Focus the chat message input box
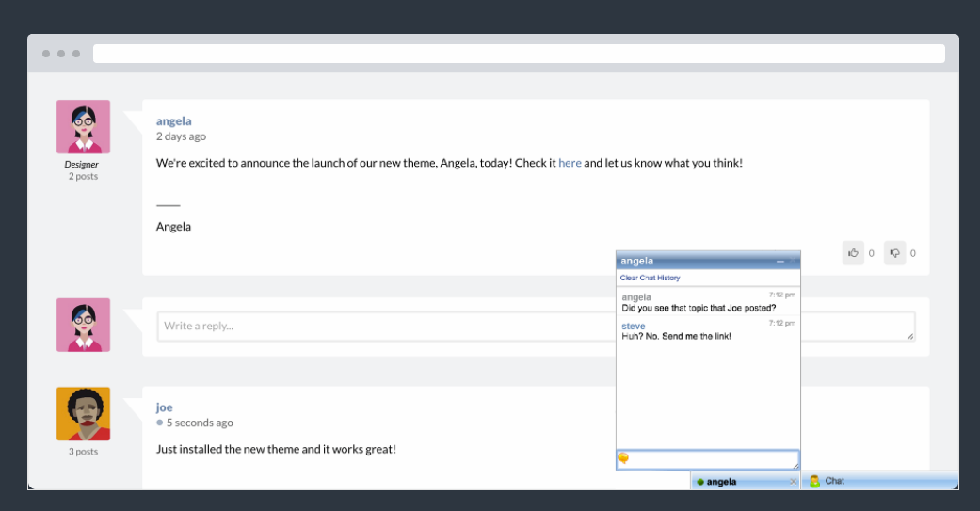Viewport: 980px width, 511px height. [x=708, y=459]
